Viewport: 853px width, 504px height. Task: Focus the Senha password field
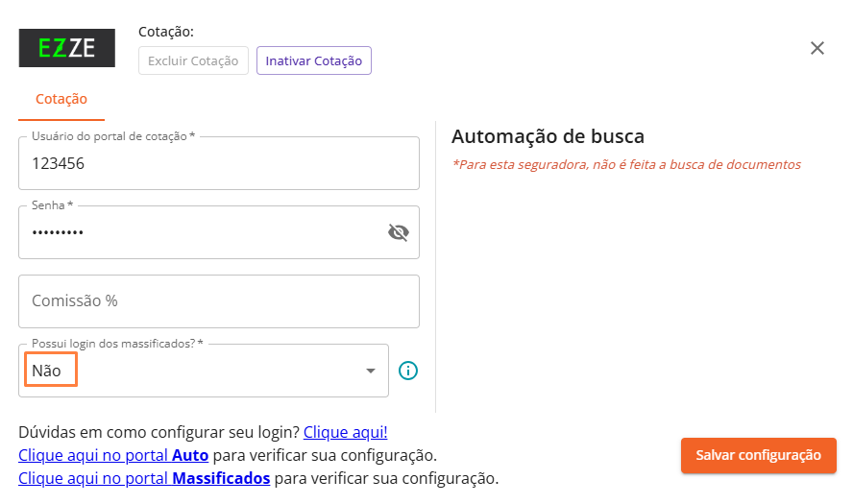coord(202,232)
